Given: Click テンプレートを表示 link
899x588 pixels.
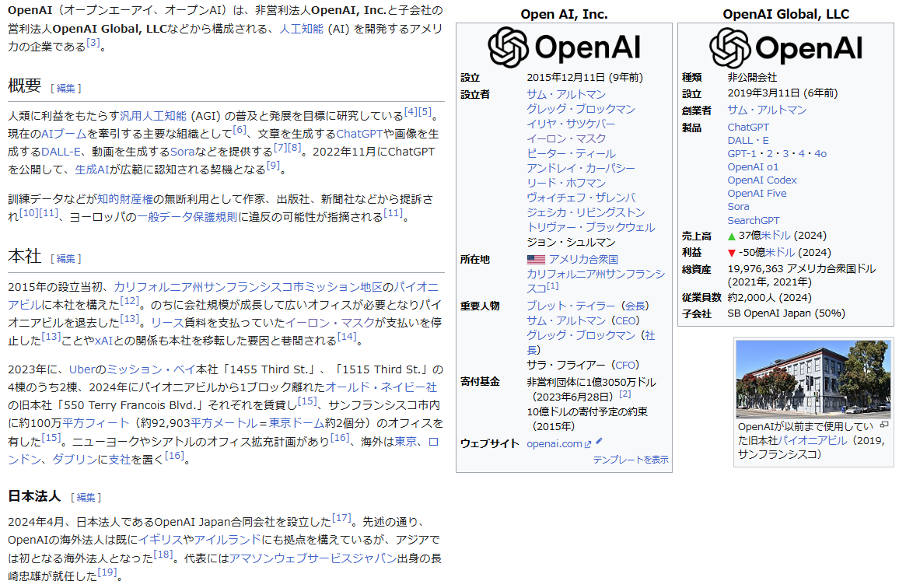Looking at the screenshot, I should coord(631,460).
